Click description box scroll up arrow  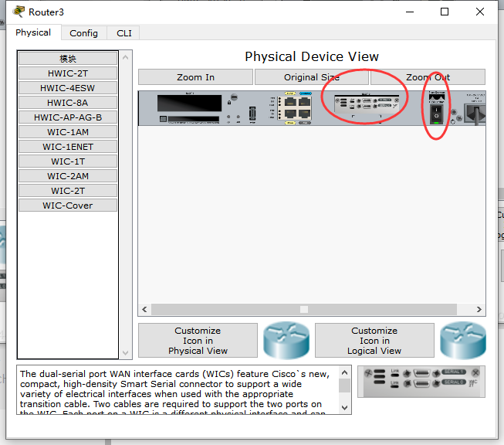click(344, 372)
